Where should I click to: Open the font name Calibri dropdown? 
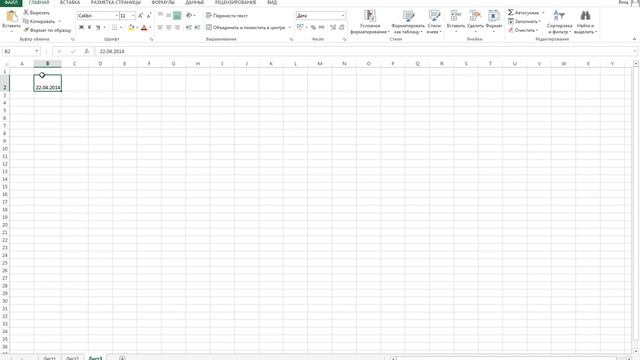pyautogui.click(x=116, y=16)
